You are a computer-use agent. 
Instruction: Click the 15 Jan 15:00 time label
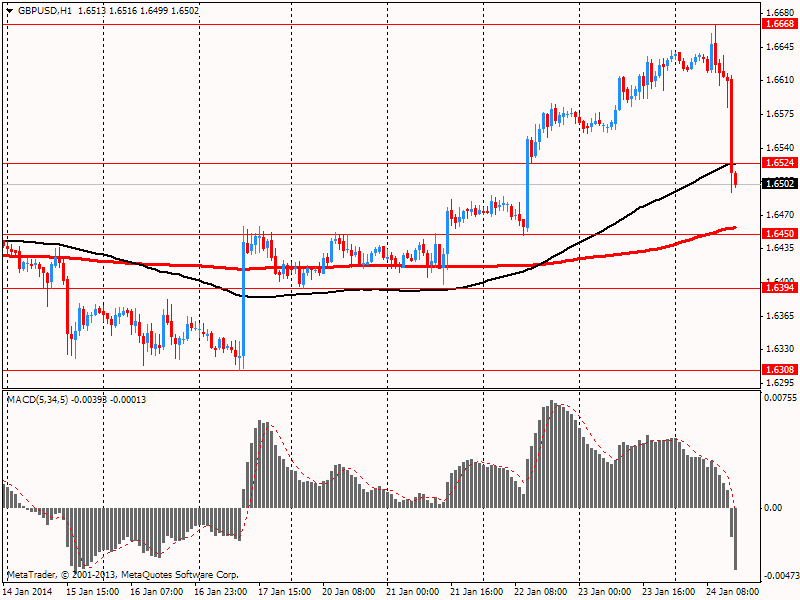coord(92,592)
